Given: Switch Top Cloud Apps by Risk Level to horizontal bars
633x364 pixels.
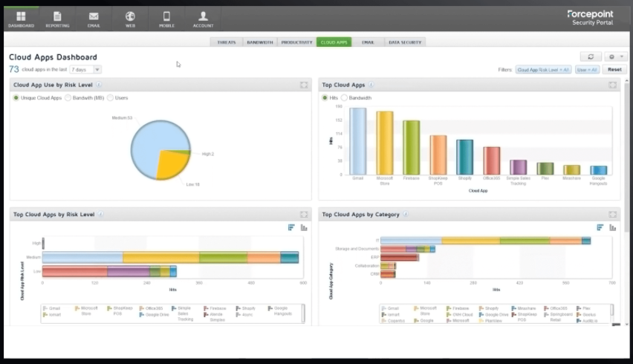Looking at the screenshot, I should click(x=291, y=227).
